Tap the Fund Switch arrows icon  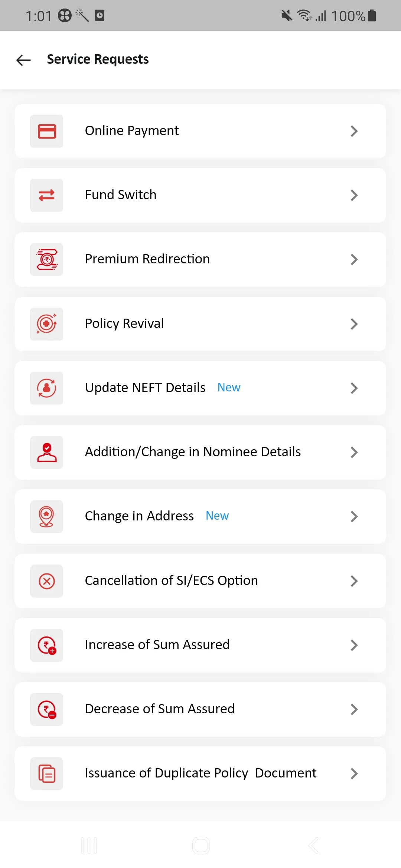(x=47, y=195)
